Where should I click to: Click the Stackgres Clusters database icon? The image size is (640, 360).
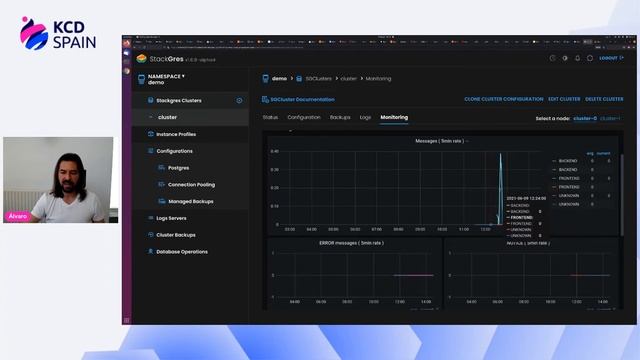[150, 100]
